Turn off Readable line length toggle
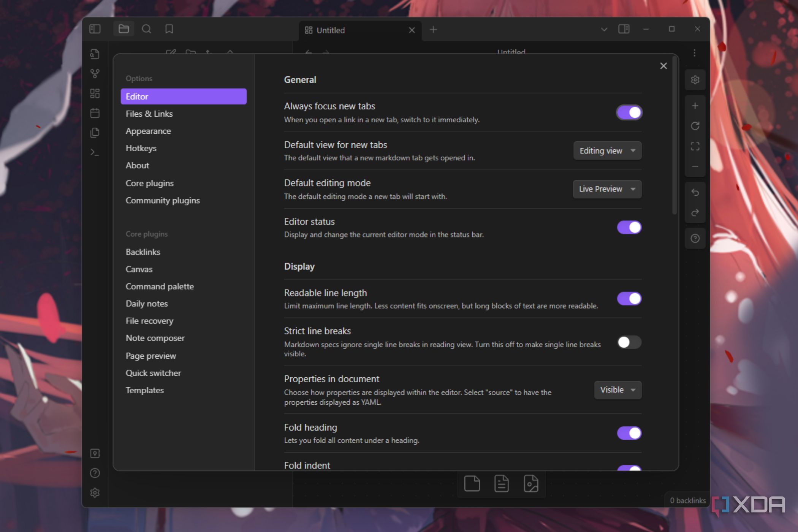Viewport: 798px width, 532px height. [x=629, y=299]
